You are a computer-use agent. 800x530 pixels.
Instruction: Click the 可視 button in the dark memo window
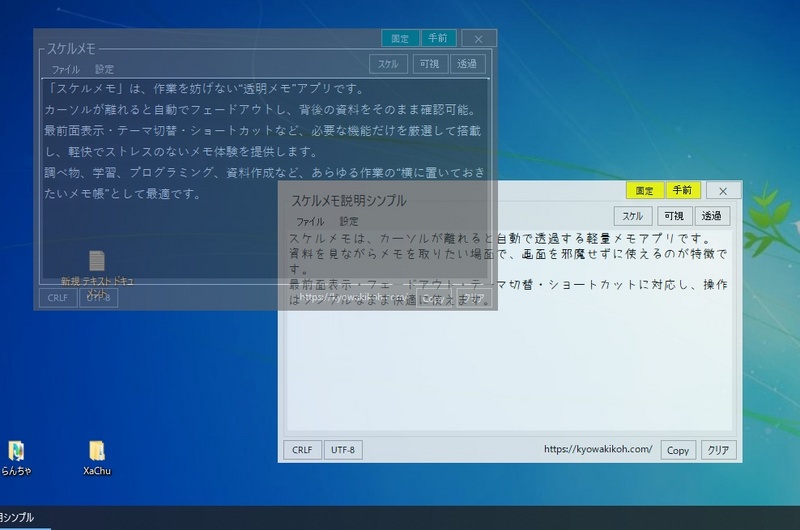428,64
